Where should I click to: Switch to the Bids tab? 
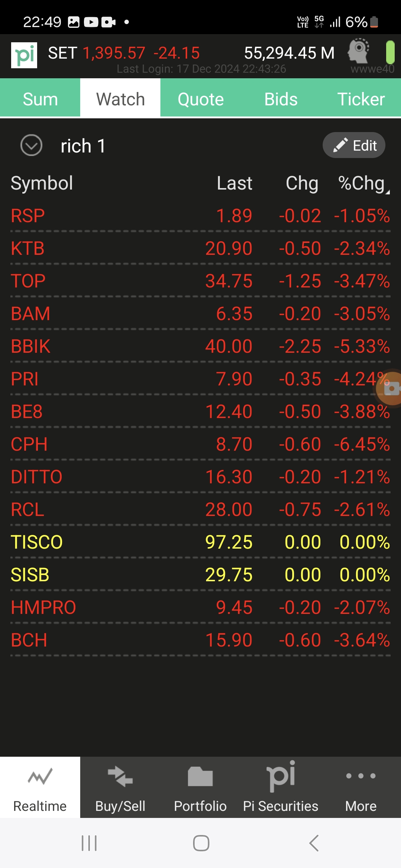pyautogui.click(x=281, y=99)
